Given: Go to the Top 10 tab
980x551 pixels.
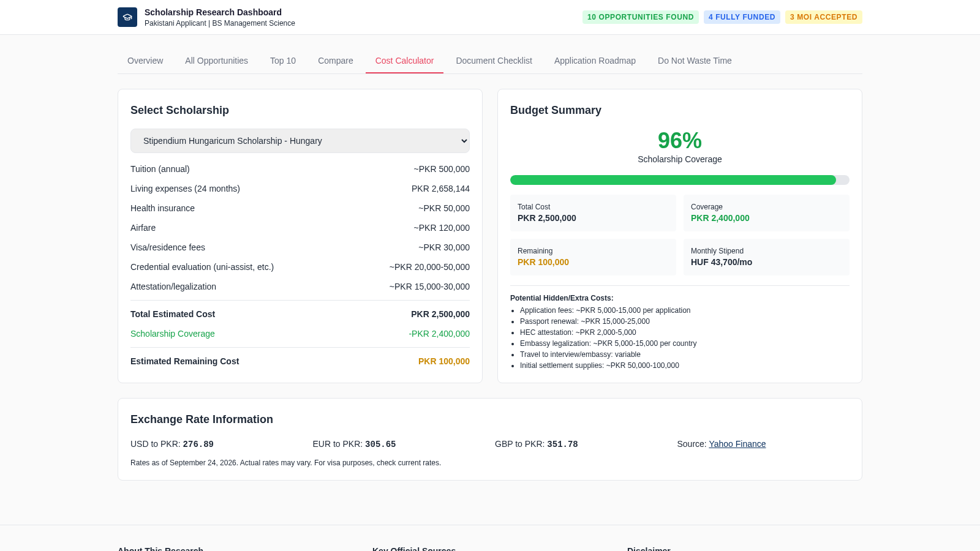Looking at the screenshot, I should 283,61.
